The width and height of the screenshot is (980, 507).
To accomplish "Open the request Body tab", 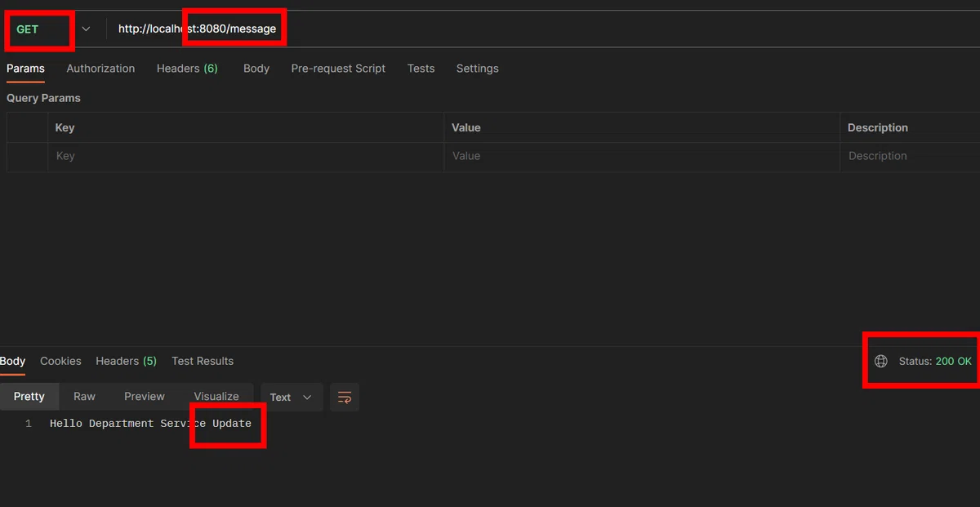I will click(x=256, y=69).
